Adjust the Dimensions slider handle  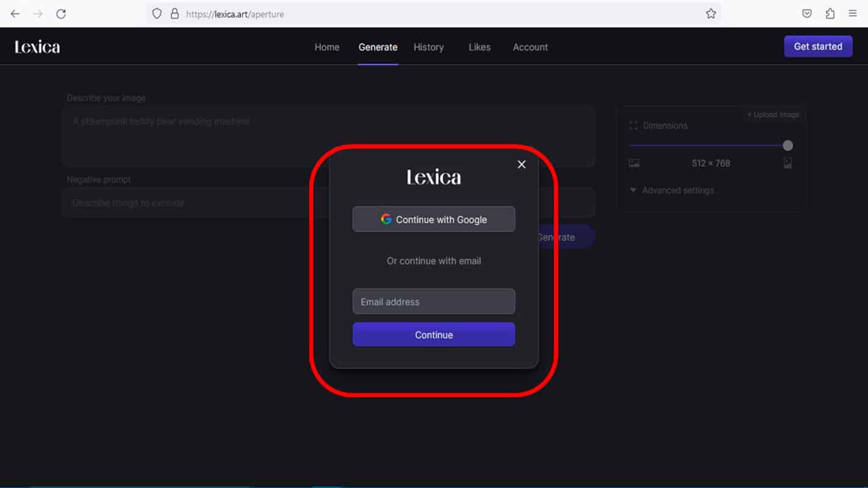coord(788,145)
